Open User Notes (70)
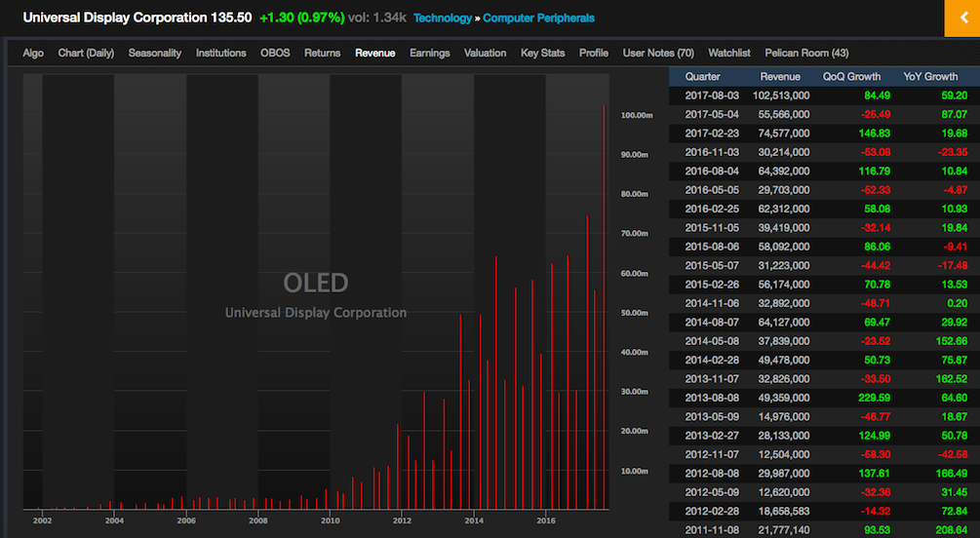Screen dimensions: 980x538 (658, 53)
